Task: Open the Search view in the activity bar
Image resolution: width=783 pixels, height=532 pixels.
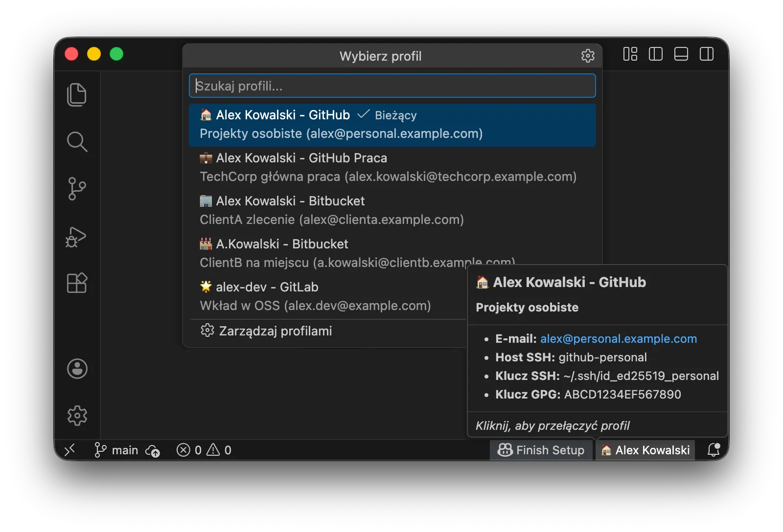Action: (x=77, y=142)
